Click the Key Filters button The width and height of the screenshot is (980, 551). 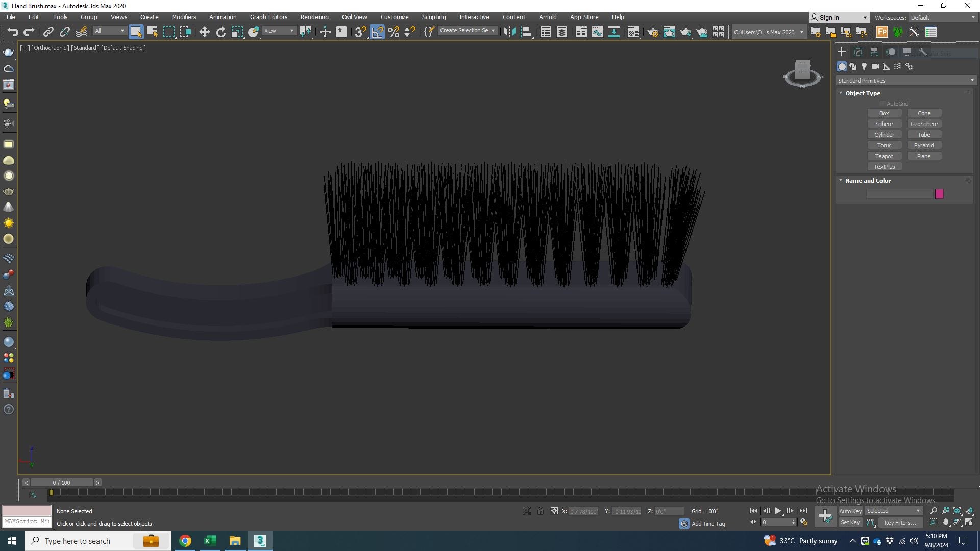tap(900, 522)
